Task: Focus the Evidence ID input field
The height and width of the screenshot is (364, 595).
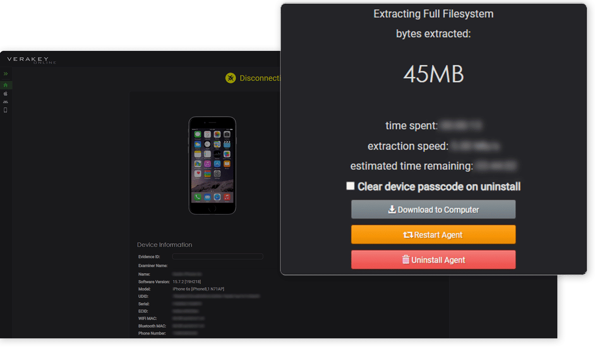Action: (218, 256)
